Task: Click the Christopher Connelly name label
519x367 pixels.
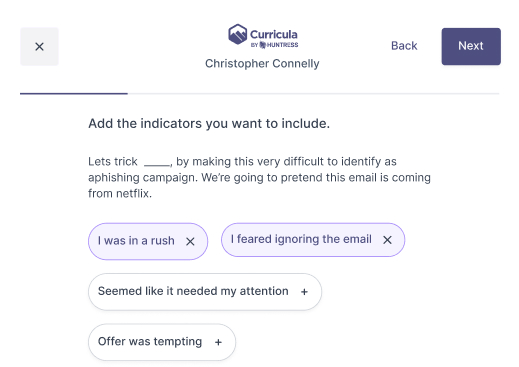Action: (x=262, y=64)
